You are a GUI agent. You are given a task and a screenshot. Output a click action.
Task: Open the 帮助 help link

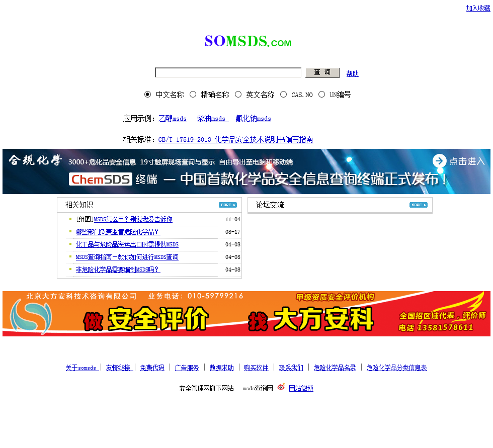[x=352, y=73]
